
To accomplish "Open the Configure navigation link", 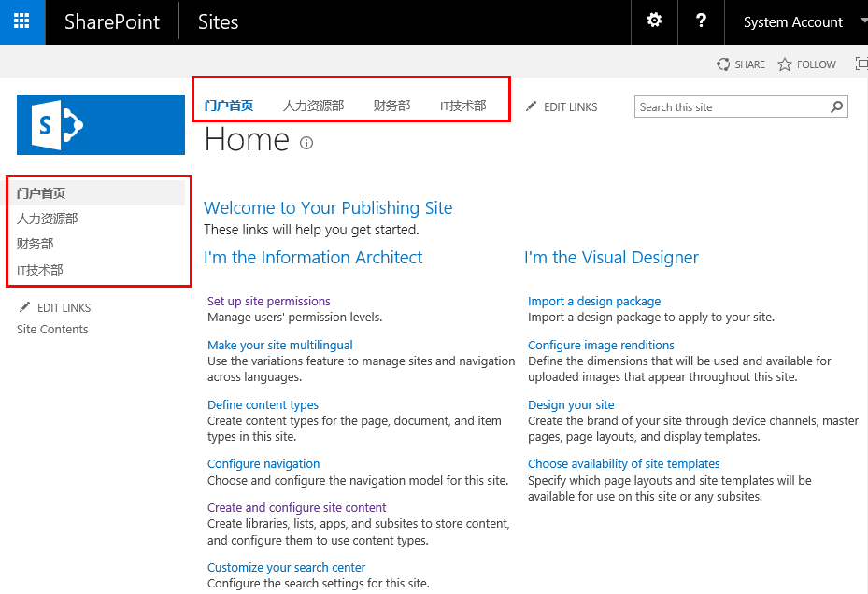I will [x=263, y=464].
